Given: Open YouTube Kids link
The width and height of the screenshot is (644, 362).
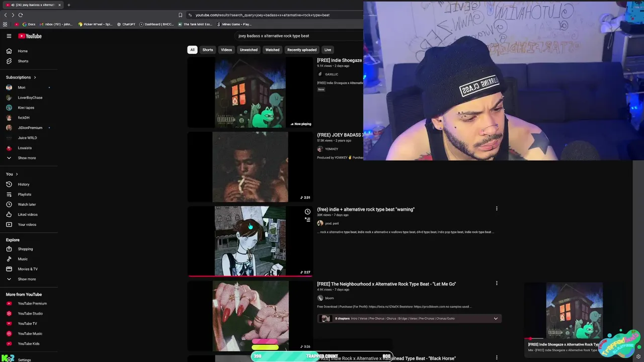Looking at the screenshot, I should click(x=23, y=343).
